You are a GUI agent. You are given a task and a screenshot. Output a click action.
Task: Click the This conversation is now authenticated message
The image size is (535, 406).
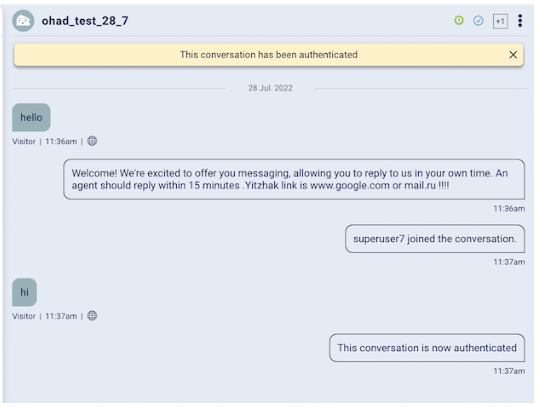point(427,348)
